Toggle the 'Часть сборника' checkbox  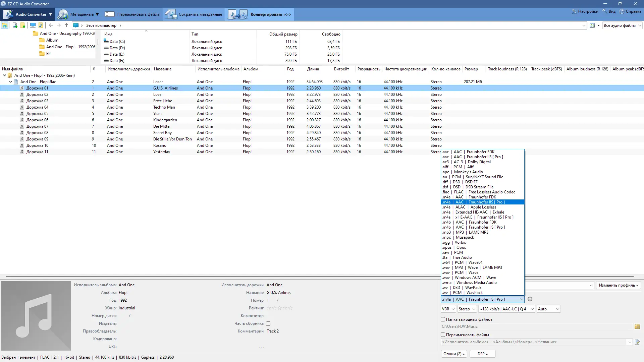click(x=268, y=324)
